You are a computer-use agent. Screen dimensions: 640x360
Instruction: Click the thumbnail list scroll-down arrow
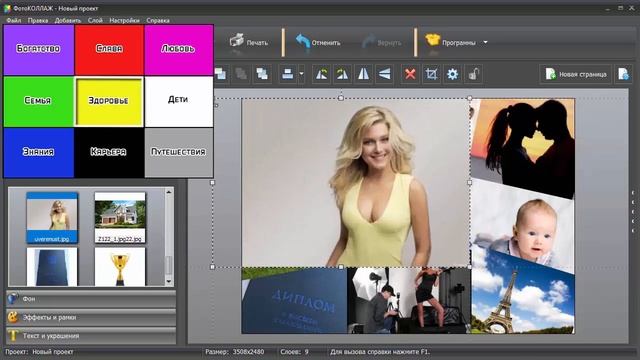pyautogui.click(x=169, y=281)
